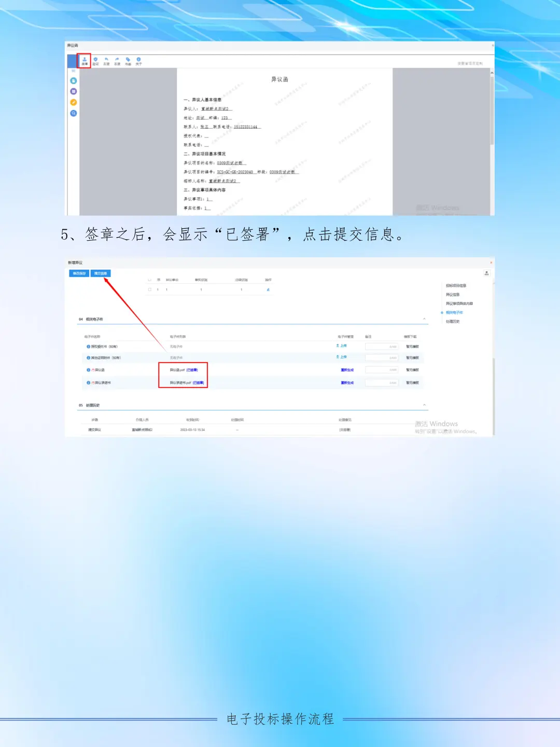Jump to 相关电子件 in side navigation
The image size is (560, 747).
click(454, 313)
